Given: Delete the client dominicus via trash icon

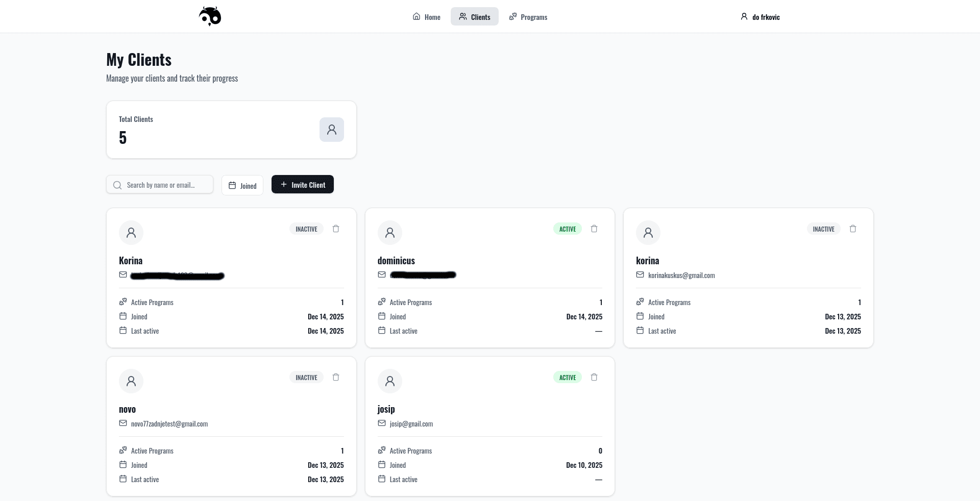Looking at the screenshot, I should click(594, 229).
